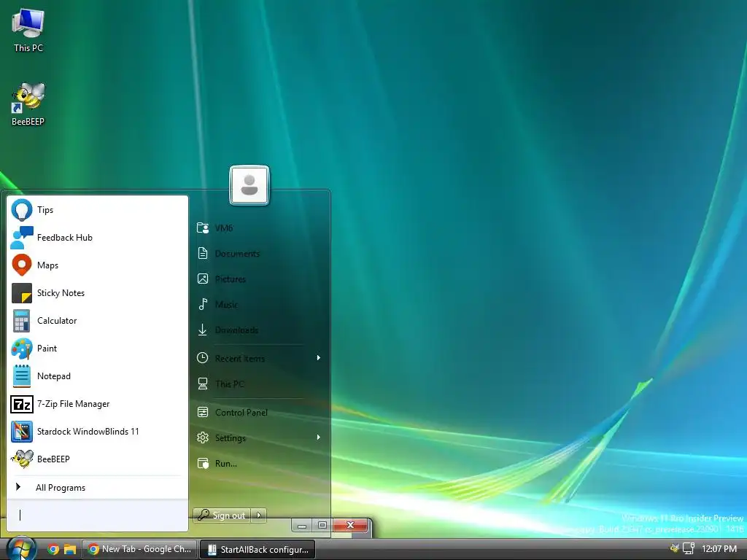Expand All Programs list
The height and width of the screenshot is (560, 747).
[98, 487]
